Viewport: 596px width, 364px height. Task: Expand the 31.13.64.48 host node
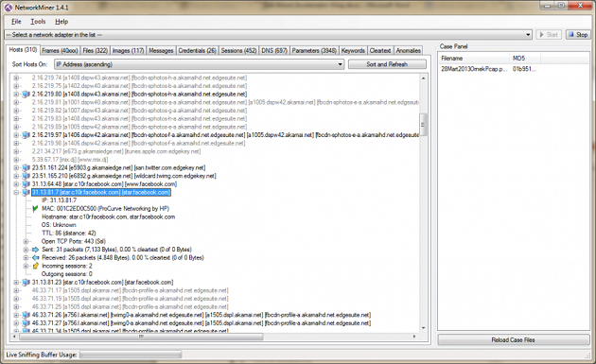pos(16,184)
